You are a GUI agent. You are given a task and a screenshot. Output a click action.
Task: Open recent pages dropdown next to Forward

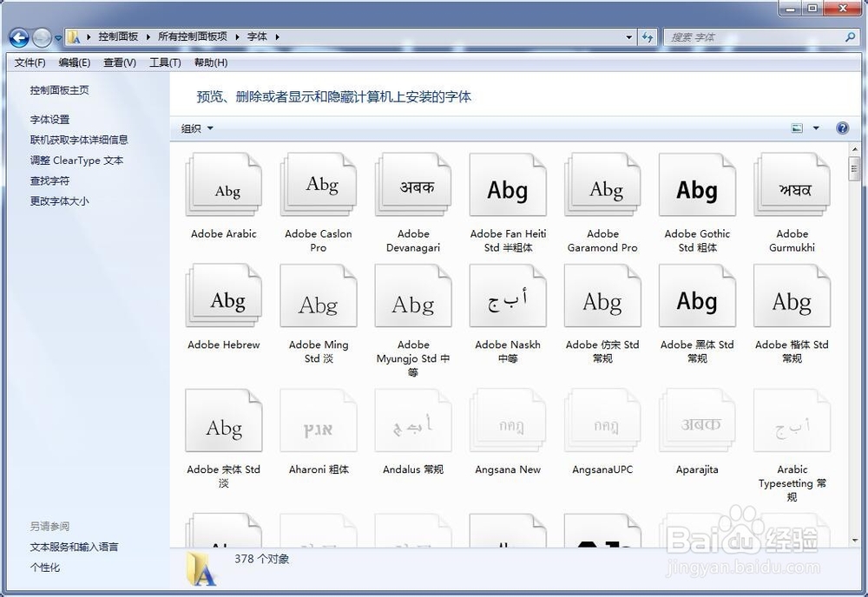click(58, 38)
